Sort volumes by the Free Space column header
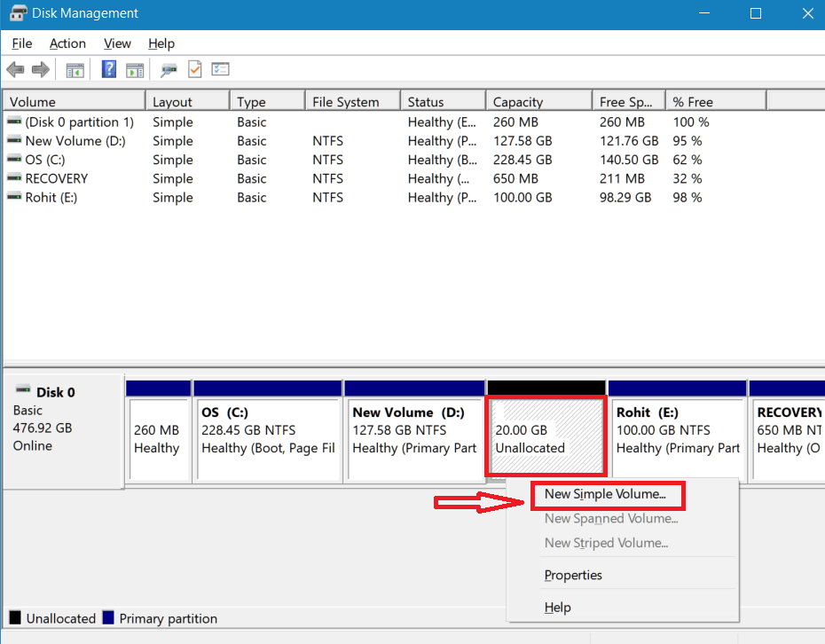825x644 pixels. (627, 100)
